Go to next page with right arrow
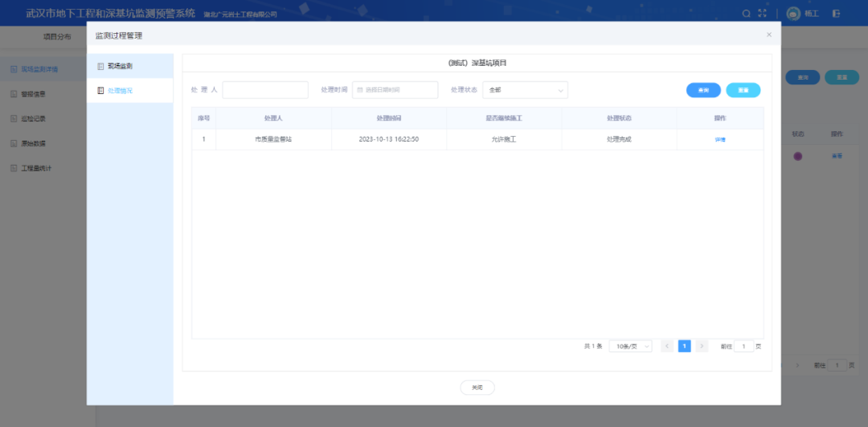Viewport: 868px width, 427px height. point(702,347)
